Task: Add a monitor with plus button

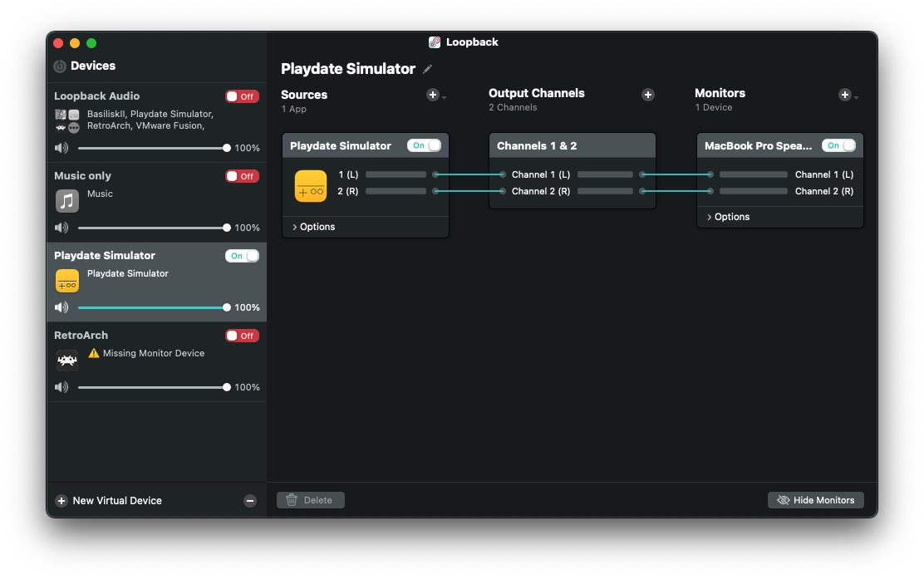Action: tap(844, 95)
